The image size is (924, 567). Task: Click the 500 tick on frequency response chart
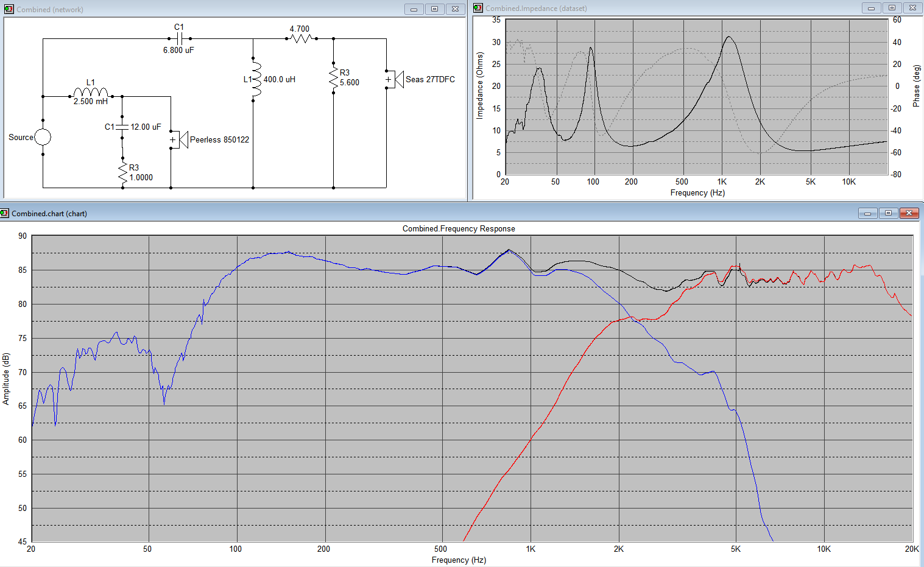click(x=440, y=549)
